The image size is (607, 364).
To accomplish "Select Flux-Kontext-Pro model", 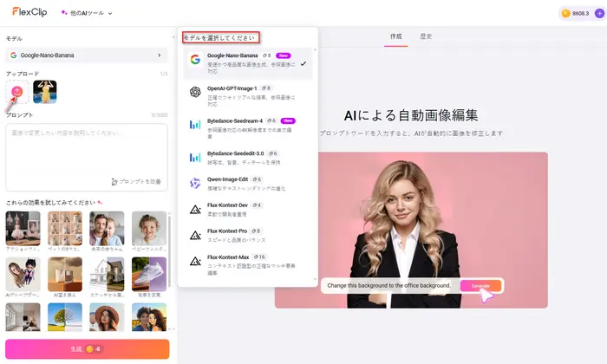I will [248, 235].
